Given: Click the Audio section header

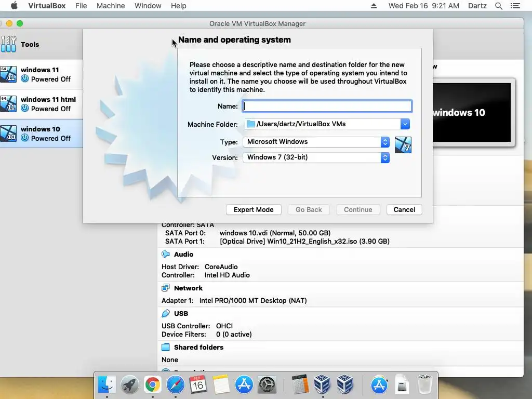Looking at the screenshot, I should point(183,254).
